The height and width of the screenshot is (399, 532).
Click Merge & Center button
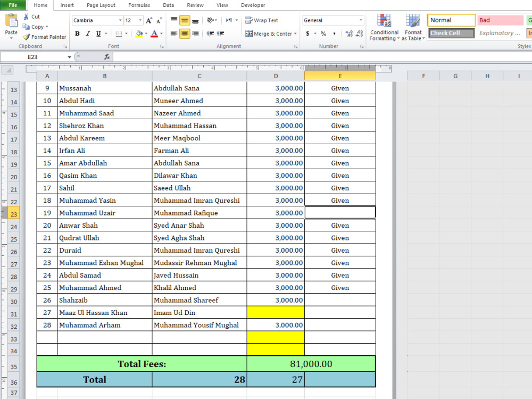coord(268,34)
